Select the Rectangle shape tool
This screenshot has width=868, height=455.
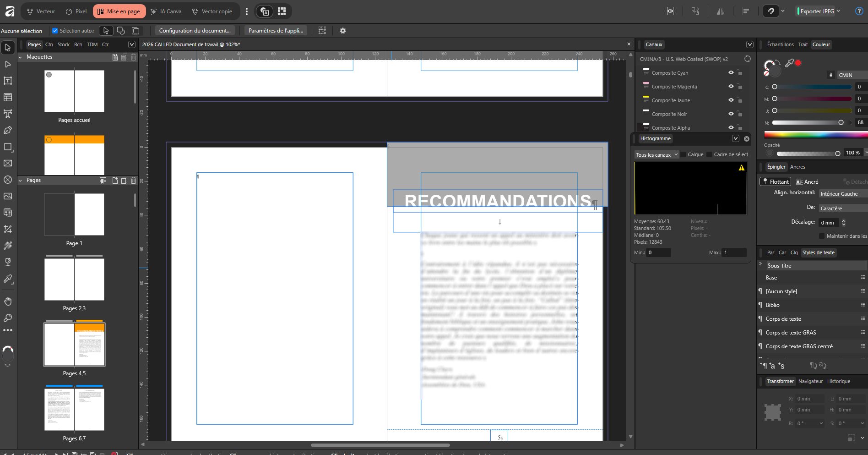tap(8, 147)
